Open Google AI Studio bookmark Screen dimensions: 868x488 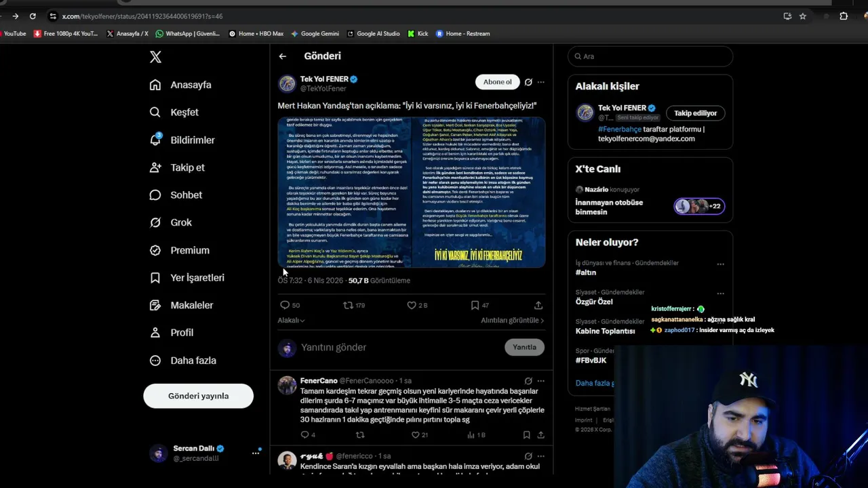373,33
